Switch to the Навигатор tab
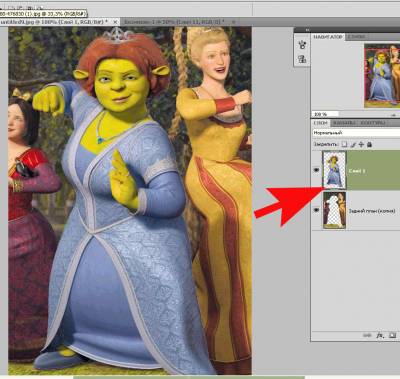400x379 pixels. 328,37
